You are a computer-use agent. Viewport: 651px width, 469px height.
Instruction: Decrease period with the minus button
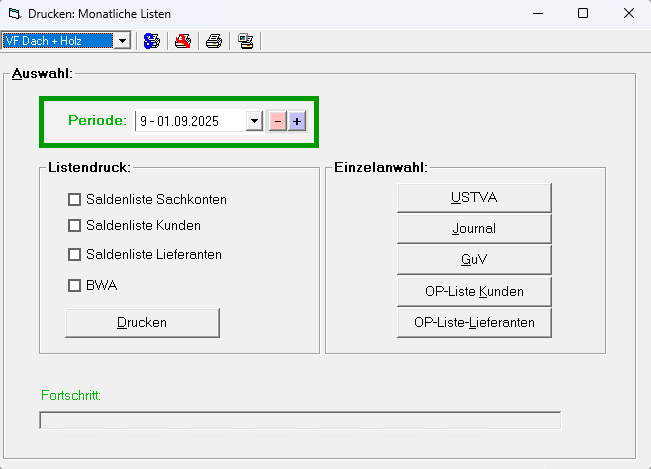point(278,121)
